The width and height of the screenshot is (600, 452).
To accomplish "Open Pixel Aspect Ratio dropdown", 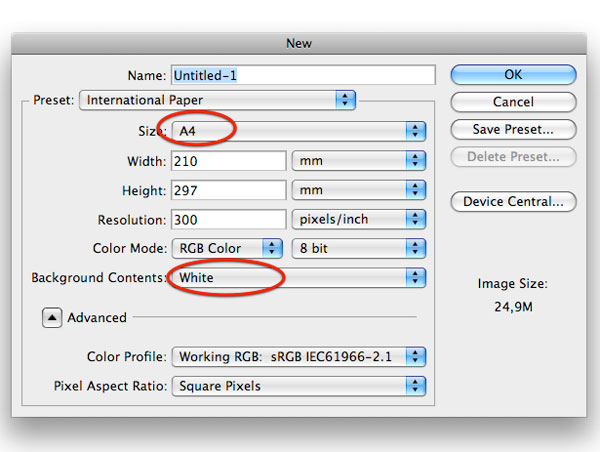I will coord(298,385).
